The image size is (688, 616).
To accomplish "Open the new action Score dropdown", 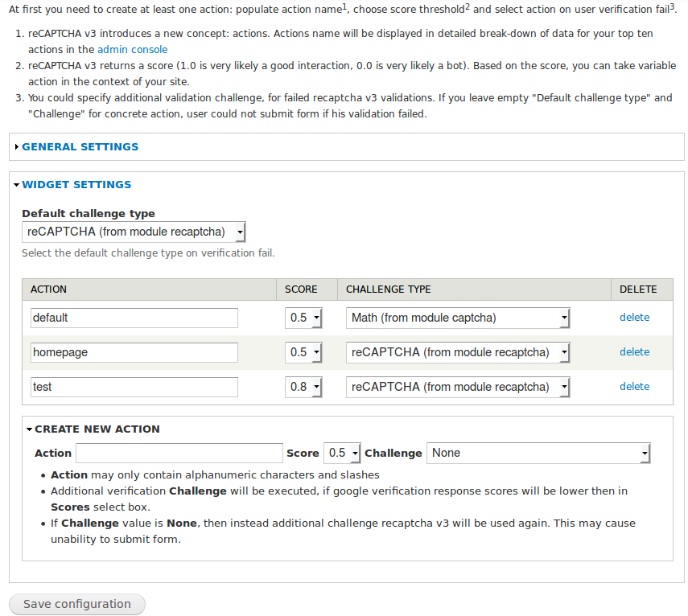I will (342, 453).
